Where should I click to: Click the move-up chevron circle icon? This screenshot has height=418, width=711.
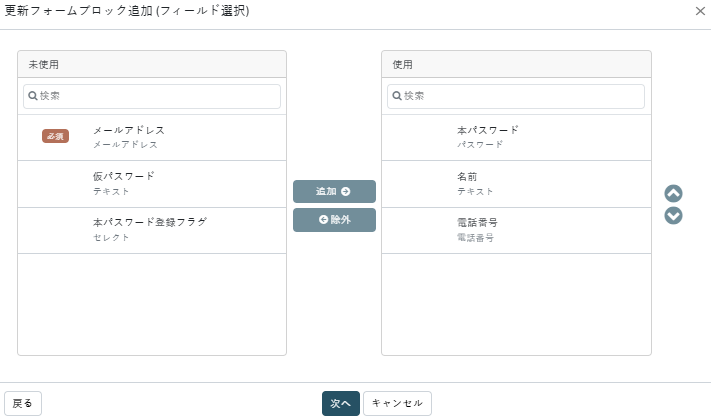(673, 194)
